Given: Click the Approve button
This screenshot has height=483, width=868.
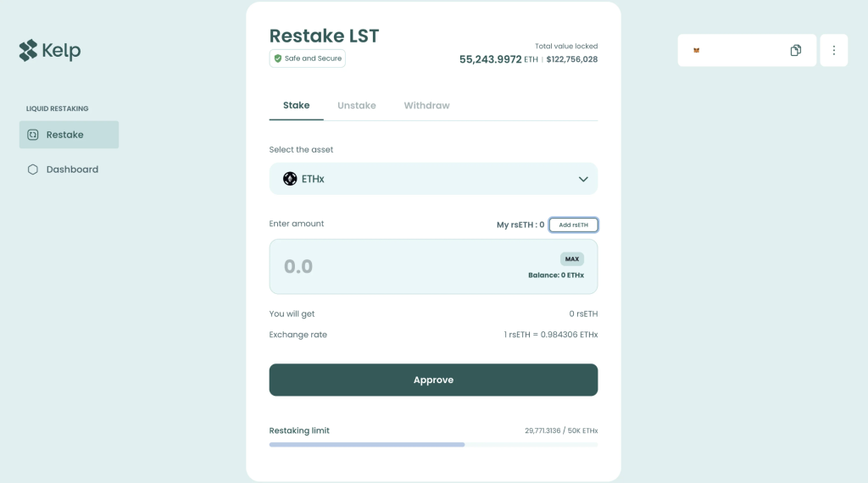Looking at the screenshot, I should point(433,380).
